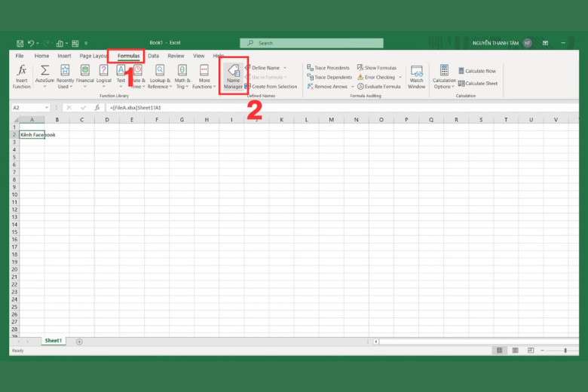Viewport: 588px width, 392px height.
Task: Click the Insert Function icon
Action: click(22, 75)
